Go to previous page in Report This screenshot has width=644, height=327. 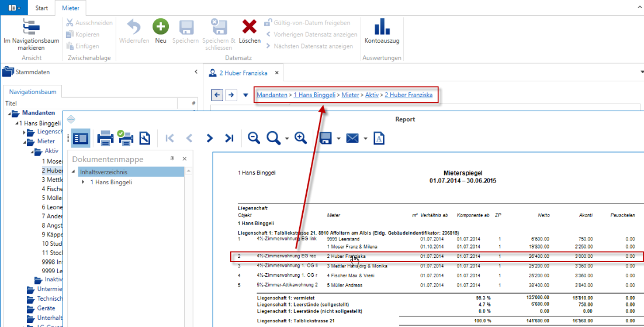pyautogui.click(x=189, y=138)
